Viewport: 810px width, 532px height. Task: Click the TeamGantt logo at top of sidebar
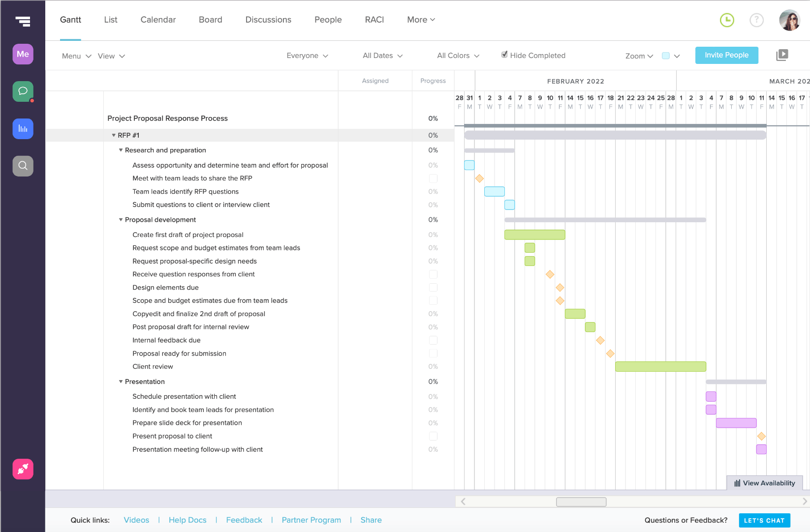pyautogui.click(x=23, y=21)
